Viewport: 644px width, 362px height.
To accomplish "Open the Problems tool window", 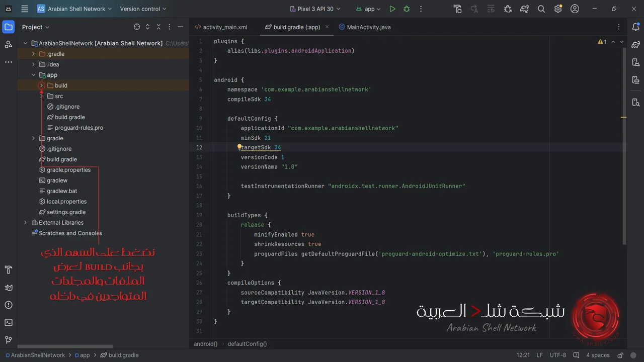I will 9,305.
